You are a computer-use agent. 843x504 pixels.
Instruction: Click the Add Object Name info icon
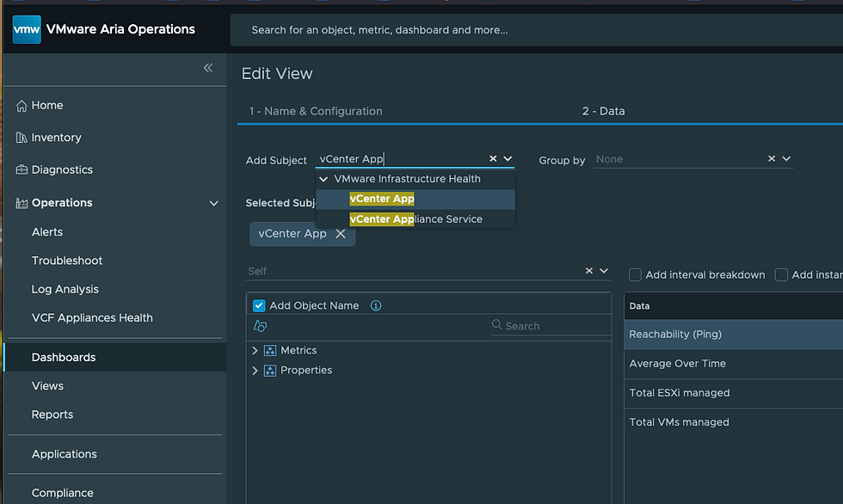(376, 305)
